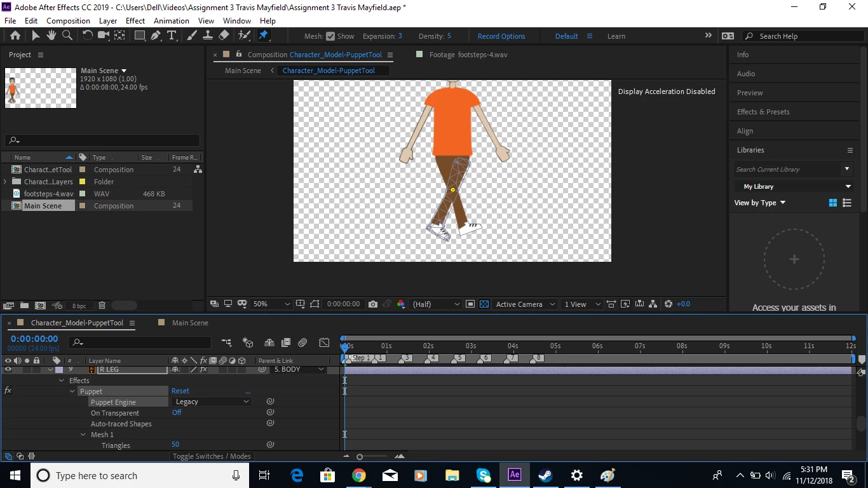
Task: Open the Animation menu
Action: pyautogui.click(x=172, y=21)
